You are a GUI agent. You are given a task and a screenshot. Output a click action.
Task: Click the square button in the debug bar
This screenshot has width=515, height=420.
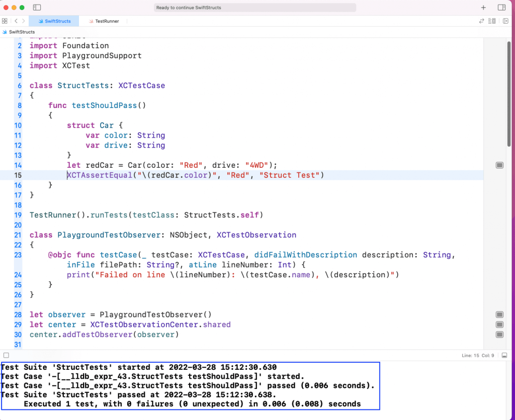[5, 355]
